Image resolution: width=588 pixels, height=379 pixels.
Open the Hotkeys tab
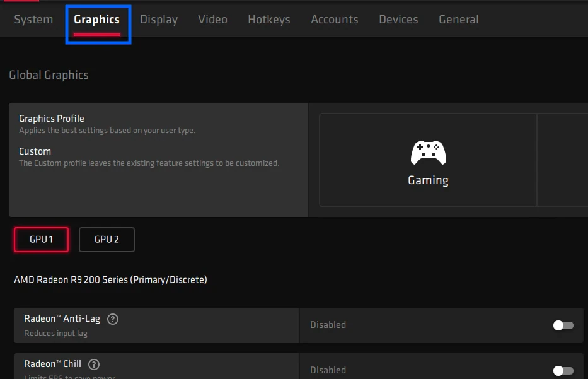(x=268, y=20)
